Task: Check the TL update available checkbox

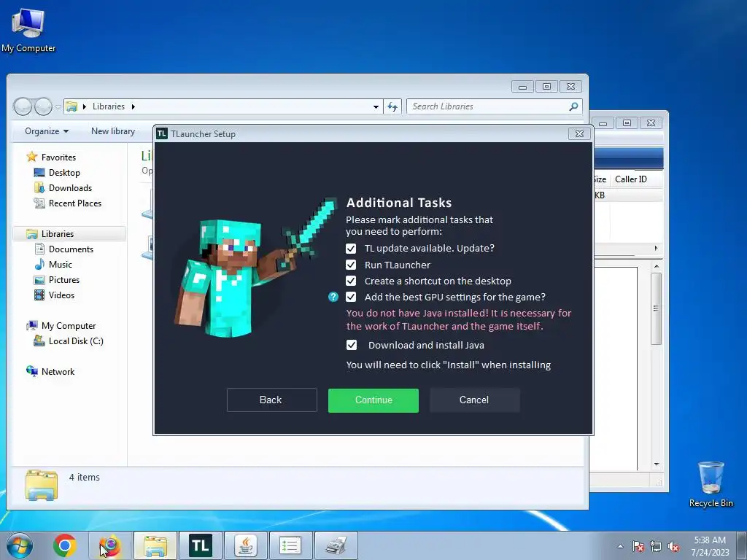Action: pos(351,249)
